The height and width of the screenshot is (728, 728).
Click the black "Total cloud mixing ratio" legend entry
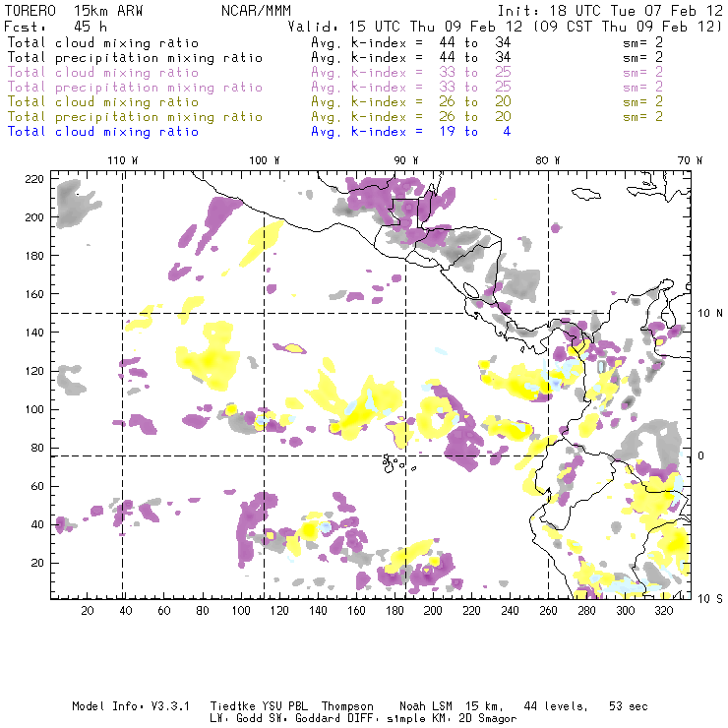103,42
